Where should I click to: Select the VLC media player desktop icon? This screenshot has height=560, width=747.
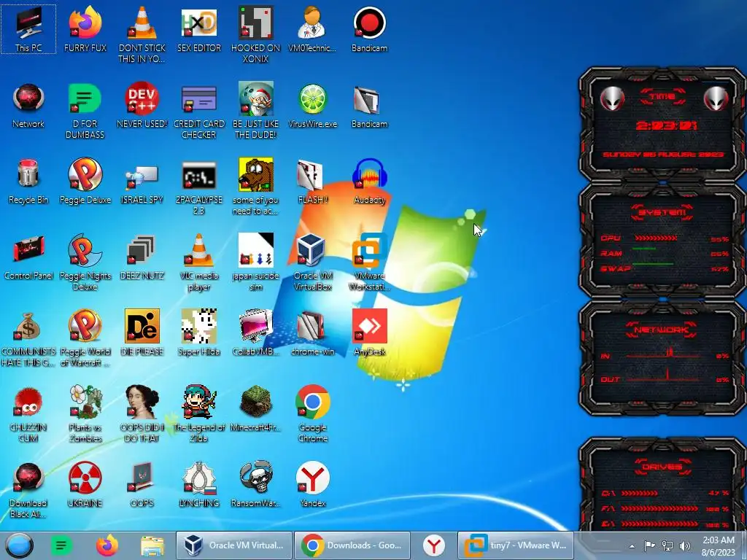(198, 262)
